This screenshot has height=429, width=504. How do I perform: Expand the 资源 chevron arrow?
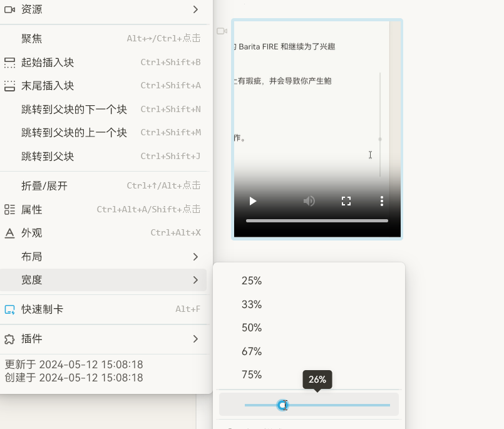coord(195,9)
